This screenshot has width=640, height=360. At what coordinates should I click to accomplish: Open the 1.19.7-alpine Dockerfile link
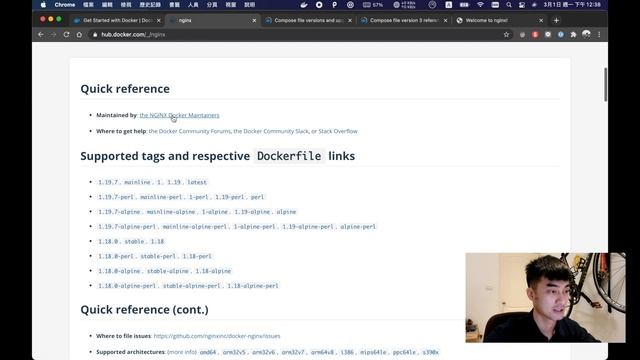coord(197,212)
